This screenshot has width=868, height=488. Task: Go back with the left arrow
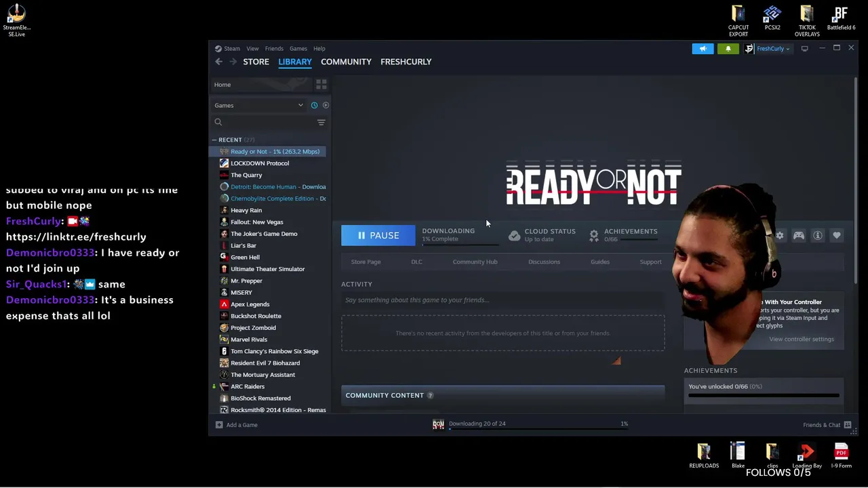point(218,62)
